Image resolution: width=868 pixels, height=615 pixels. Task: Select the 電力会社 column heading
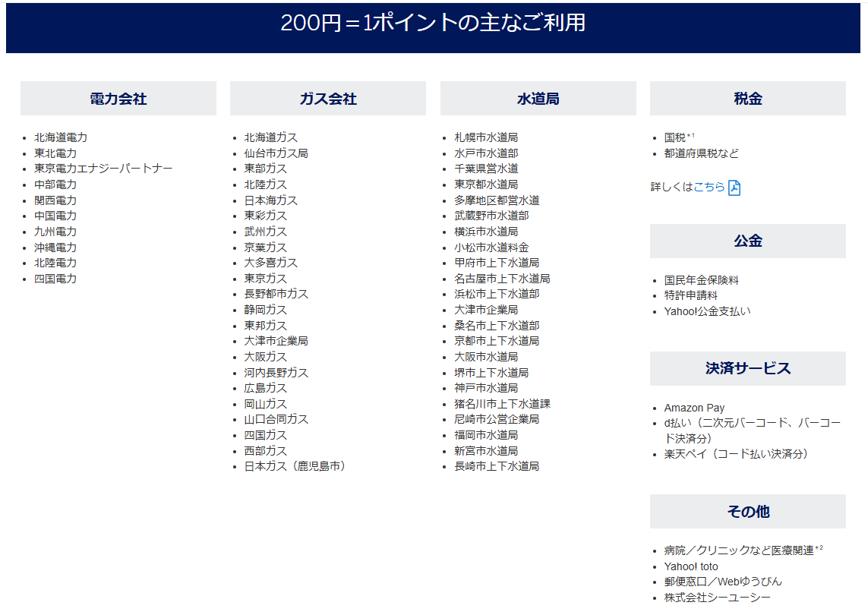click(x=118, y=99)
